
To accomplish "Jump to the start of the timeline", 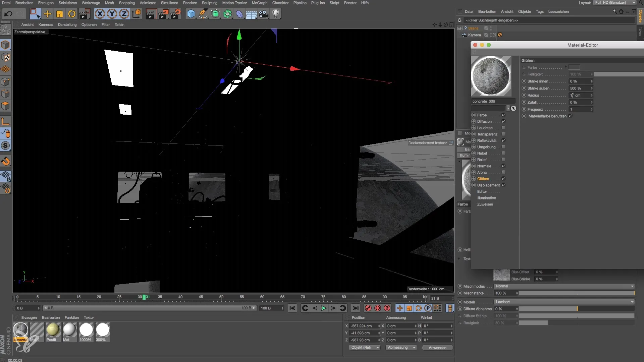I will [292, 308].
